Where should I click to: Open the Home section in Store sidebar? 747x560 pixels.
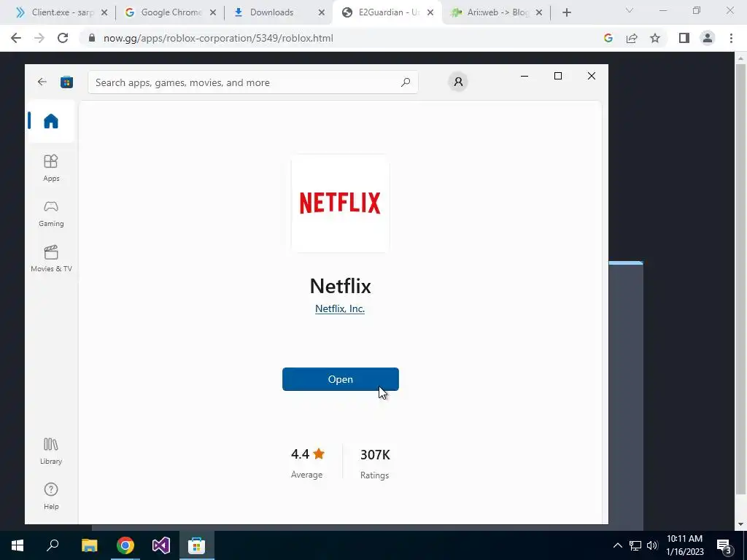[51, 122]
